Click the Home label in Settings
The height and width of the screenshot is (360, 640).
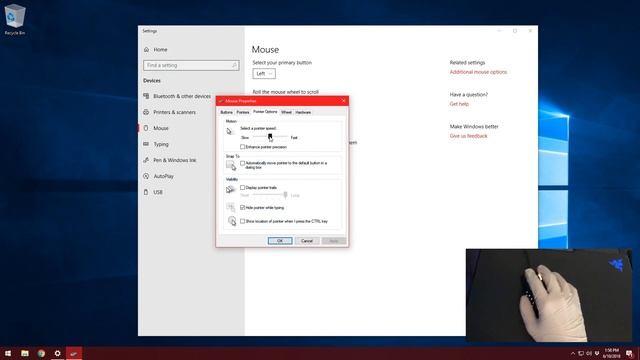click(x=160, y=49)
